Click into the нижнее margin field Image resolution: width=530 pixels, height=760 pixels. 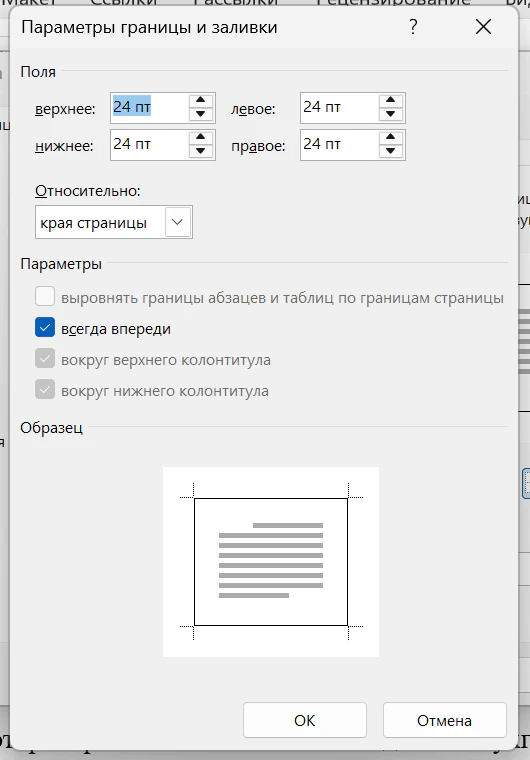[149, 144]
